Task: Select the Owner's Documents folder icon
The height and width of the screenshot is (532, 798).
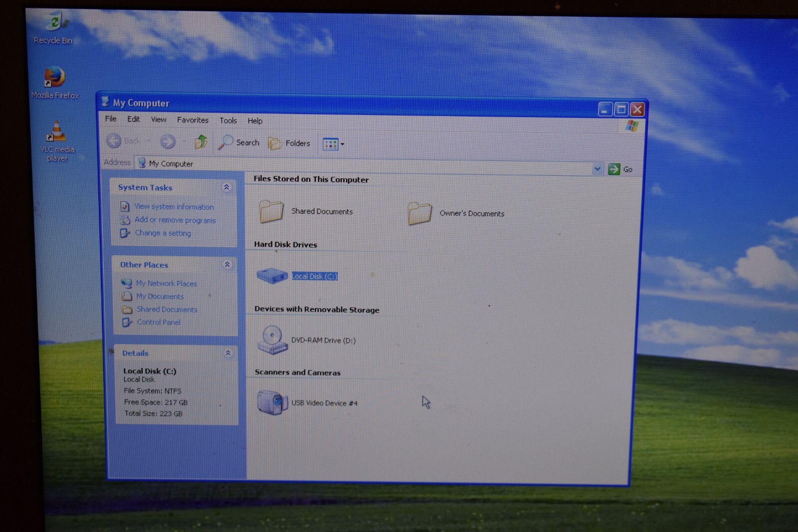Action: (419, 213)
